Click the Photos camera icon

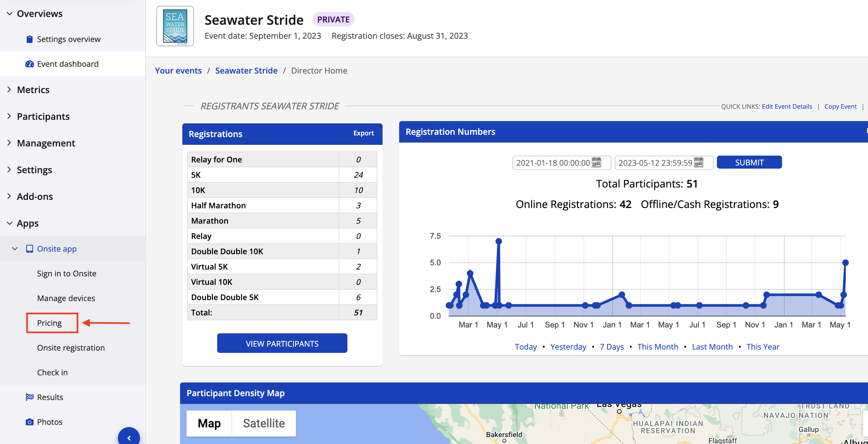click(30, 422)
